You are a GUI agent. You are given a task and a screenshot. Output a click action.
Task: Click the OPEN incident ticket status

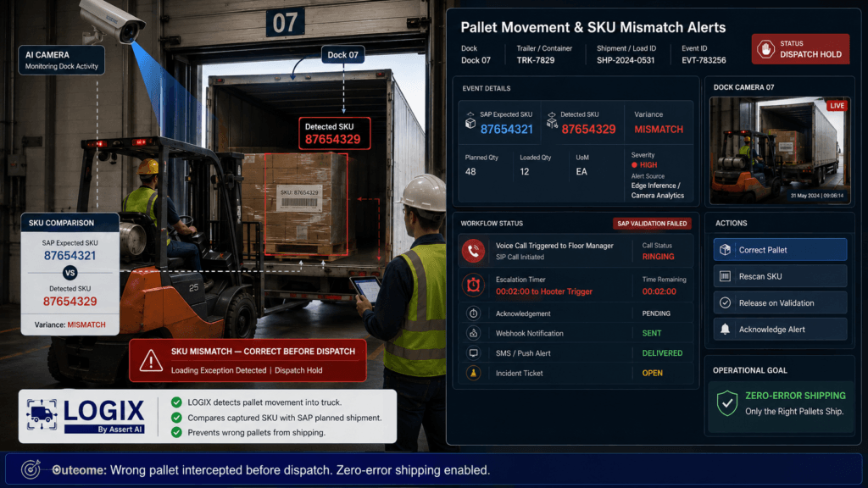[652, 373]
